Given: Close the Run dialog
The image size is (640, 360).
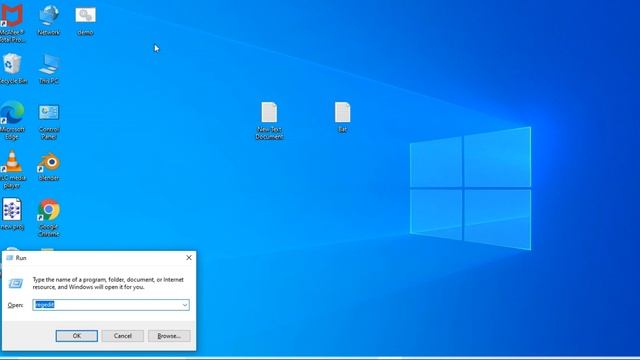Looking at the screenshot, I should [189, 258].
